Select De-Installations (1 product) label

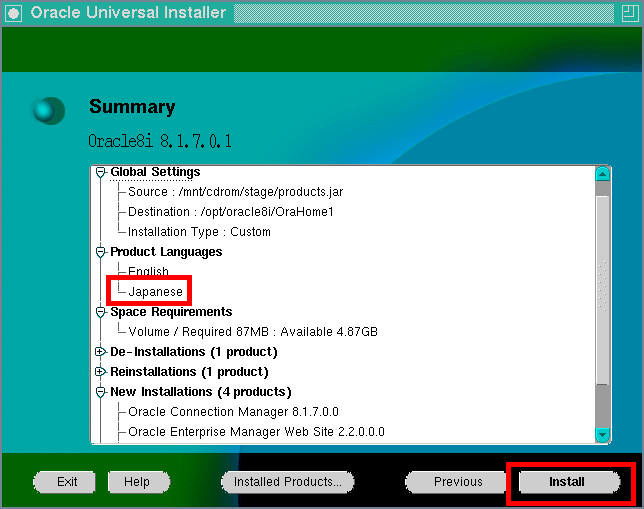pyautogui.click(x=194, y=352)
